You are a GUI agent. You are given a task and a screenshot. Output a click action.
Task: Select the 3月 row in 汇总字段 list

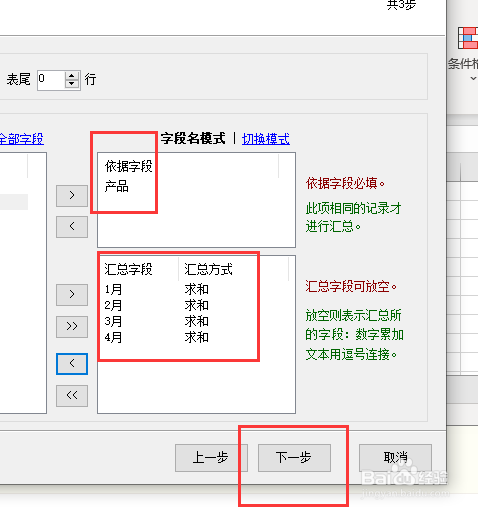click(x=113, y=321)
